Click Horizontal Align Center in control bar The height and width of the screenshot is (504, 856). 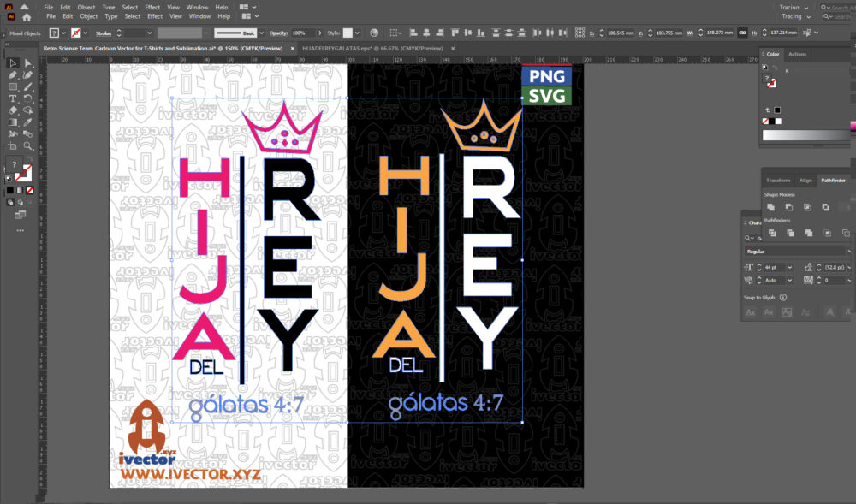(426, 33)
